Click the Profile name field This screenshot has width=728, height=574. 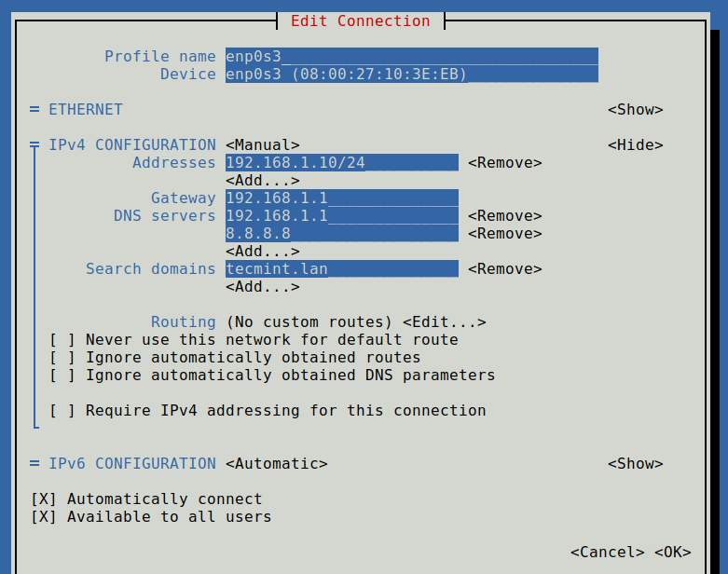coord(411,57)
